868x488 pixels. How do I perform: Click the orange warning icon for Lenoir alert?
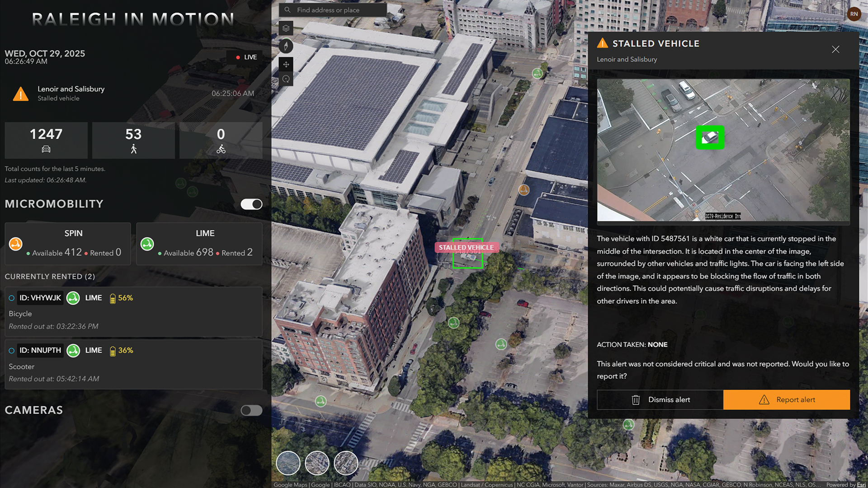pos(21,94)
